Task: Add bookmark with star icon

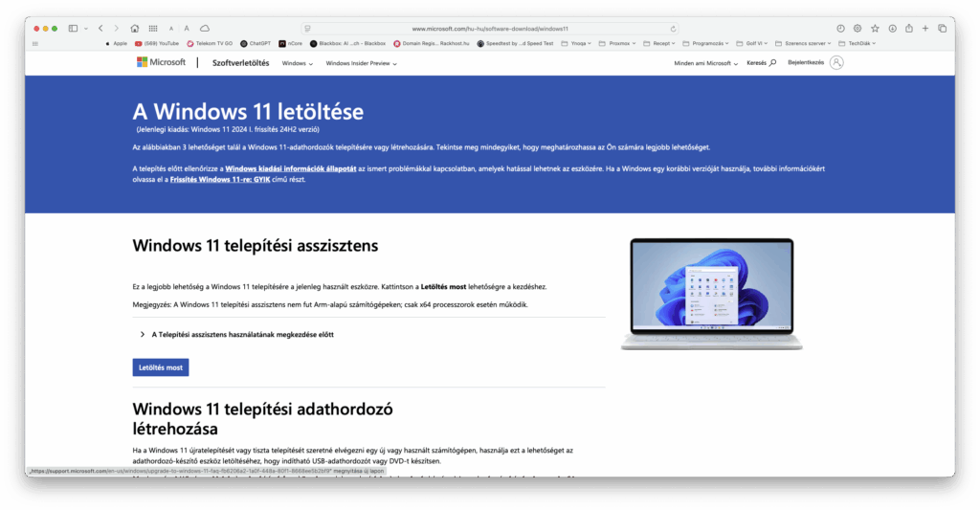Action: pyautogui.click(x=875, y=28)
